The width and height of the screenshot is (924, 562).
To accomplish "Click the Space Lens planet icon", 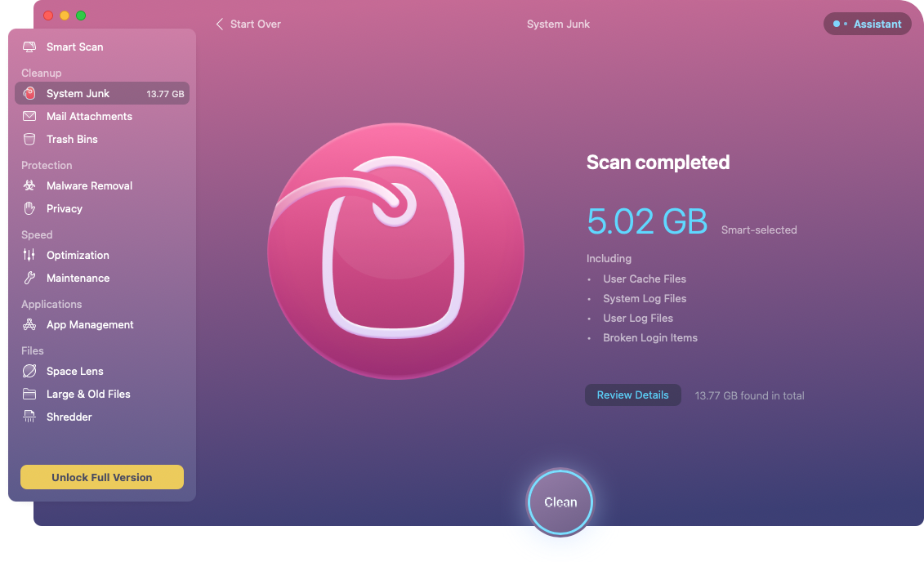I will pyautogui.click(x=29, y=371).
